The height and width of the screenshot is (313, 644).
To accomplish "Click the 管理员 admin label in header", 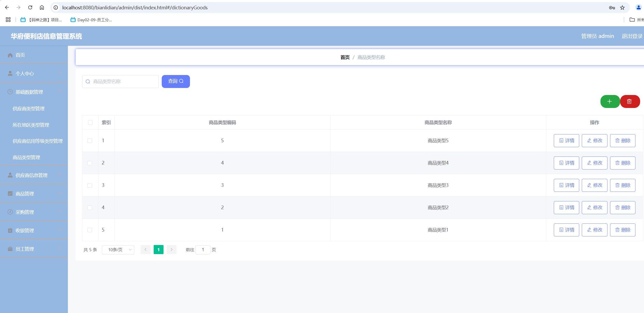I will (x=598, y=36).
